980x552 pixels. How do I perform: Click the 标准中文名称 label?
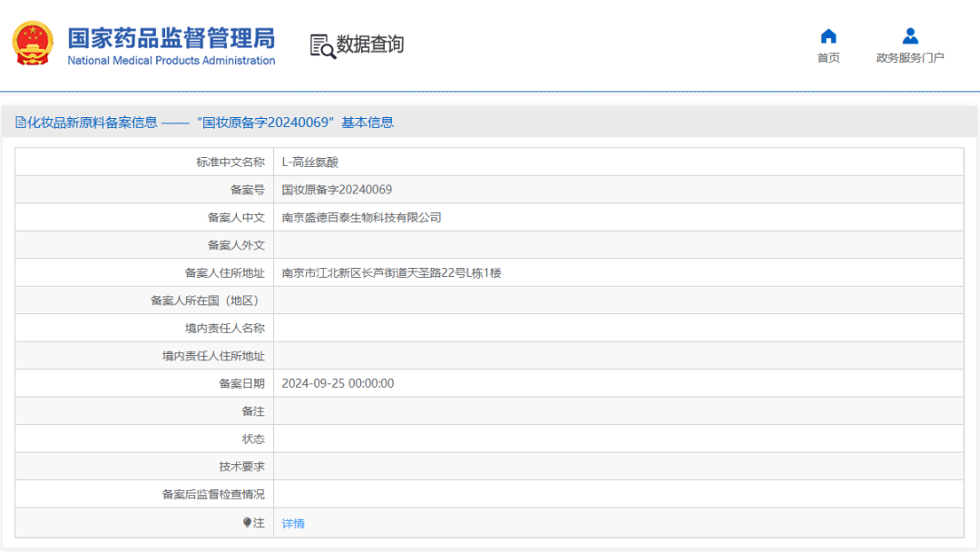[x=230, y=162]
